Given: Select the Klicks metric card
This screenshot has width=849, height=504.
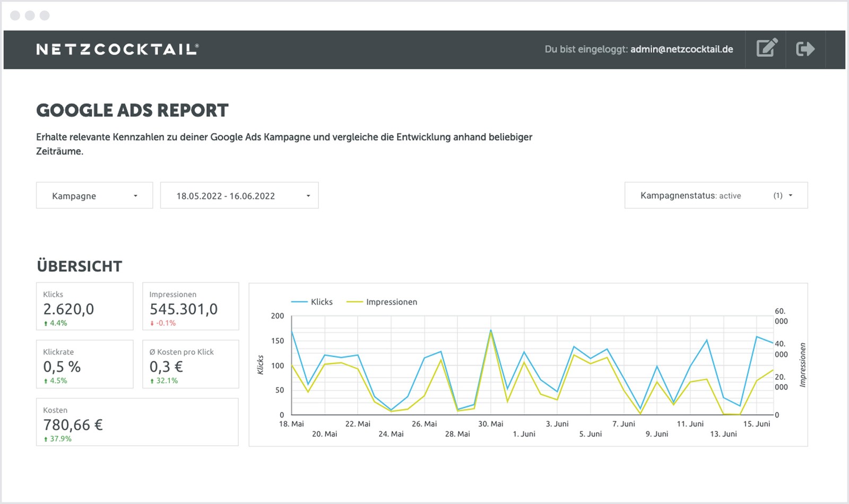Looking at the screenshot, I should tap(84, 307).
